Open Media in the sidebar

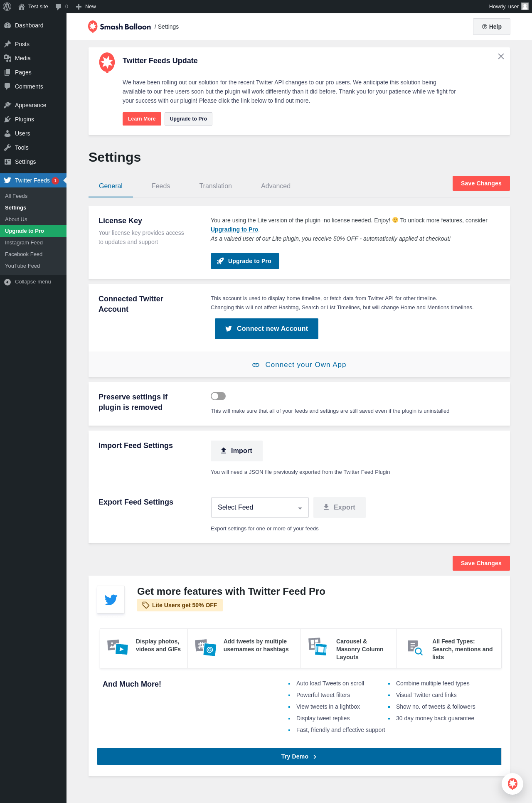(x=33, y=58)
